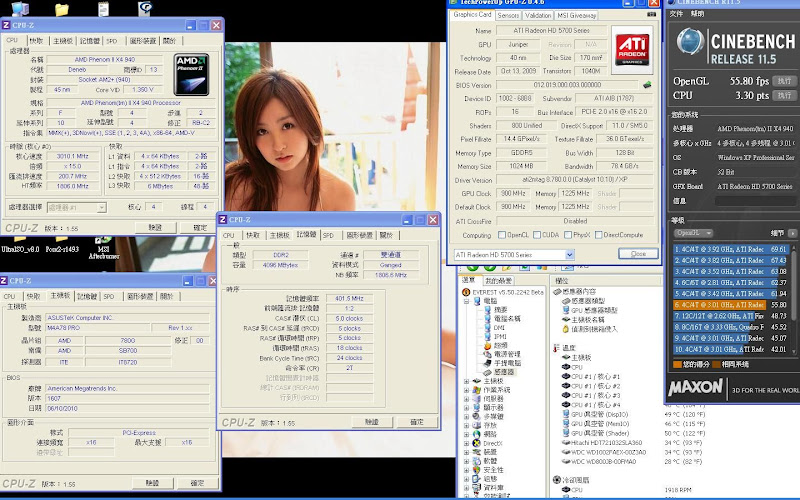
Task: Expand the 主機板 node in EVEREST tree
Action: (x=466, y=381)
